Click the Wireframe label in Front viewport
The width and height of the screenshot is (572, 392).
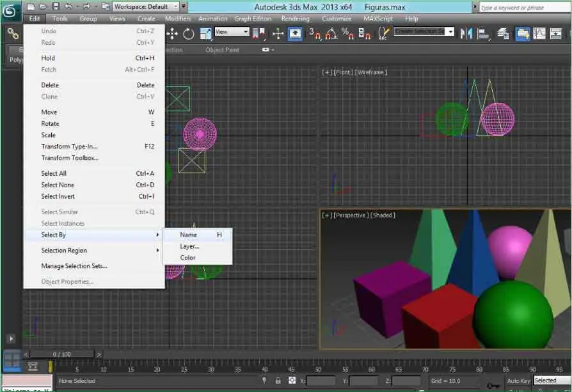pyautogui.click(x=370, y=72)
